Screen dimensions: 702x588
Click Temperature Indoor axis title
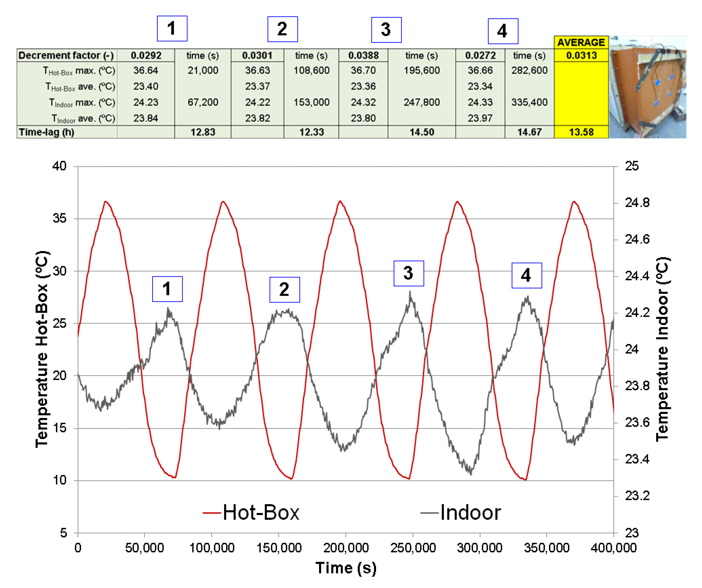662,349
